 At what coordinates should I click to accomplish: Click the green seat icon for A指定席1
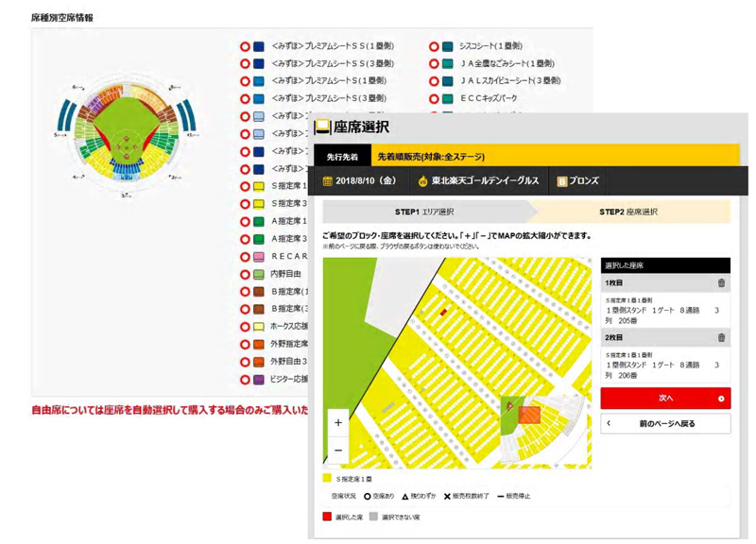(259, 222)
